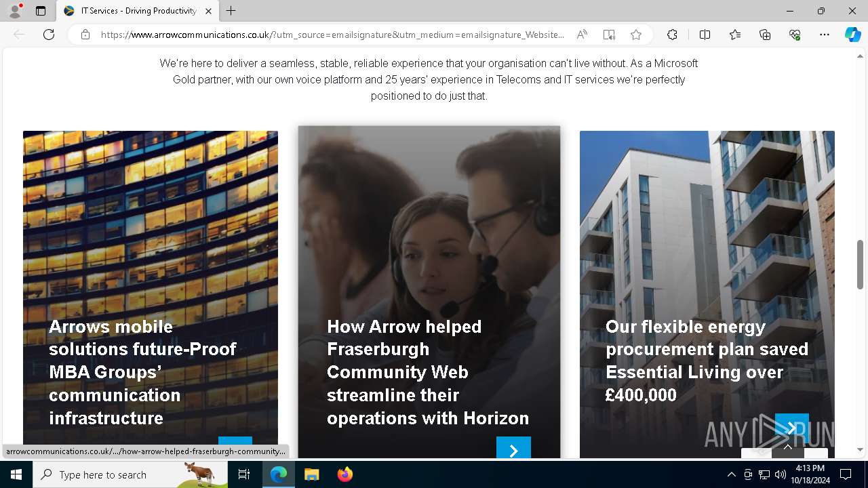Open a new tab with plus button
The height and width of the screenshot is (488, 868).
pos(231,11)
